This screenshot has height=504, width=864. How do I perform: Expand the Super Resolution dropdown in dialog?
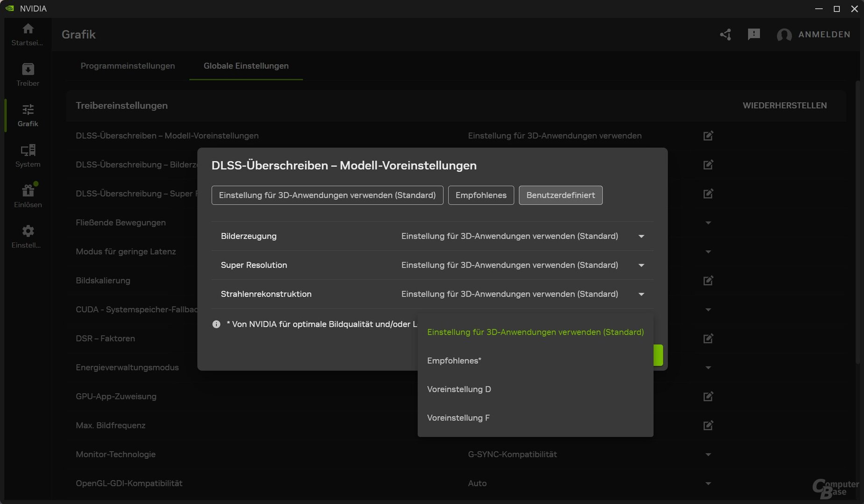coord(641,266)
